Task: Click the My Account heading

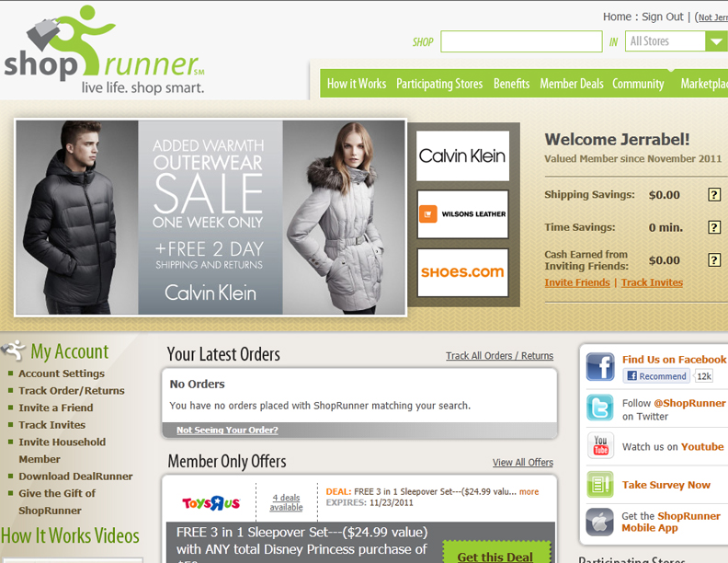Action: coord(70,351)
